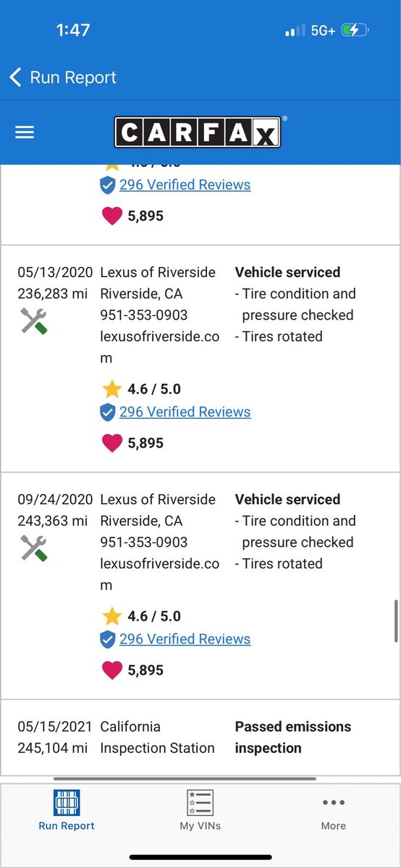
Task: Open 296 Verified Reviews link at top
Action: [185, 184]
